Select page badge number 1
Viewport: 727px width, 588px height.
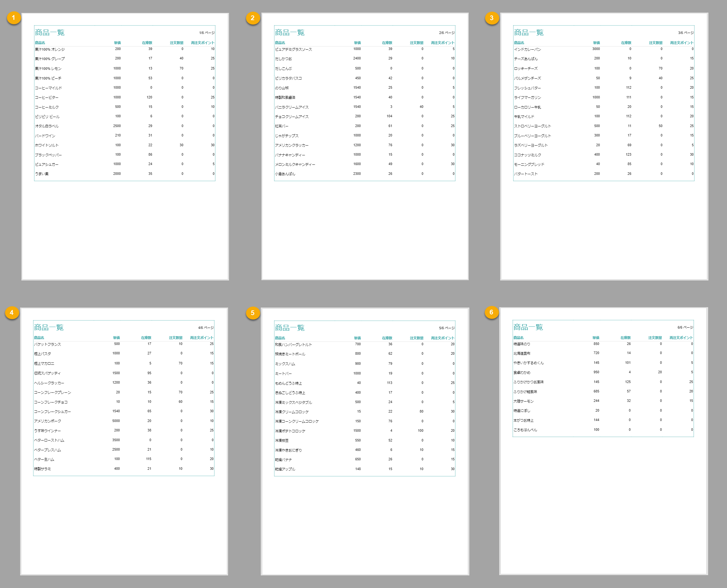pyautogui.click(x=14, y=18)
